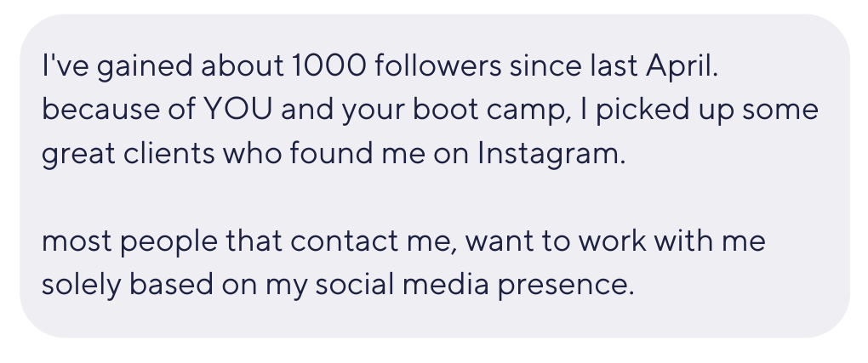Click the word "followers" in the first line
This screenshot has width=868, height=363.
pos(438,65)
